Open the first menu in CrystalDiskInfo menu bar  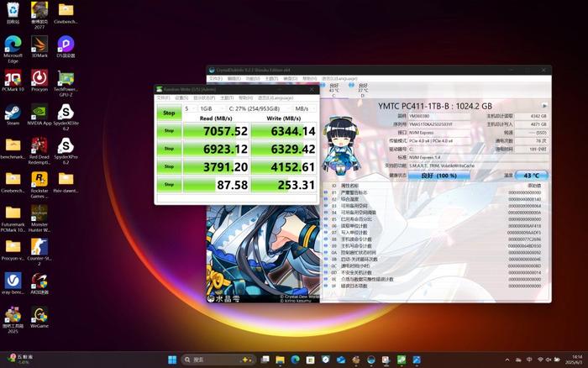click(x=216, y=79)
